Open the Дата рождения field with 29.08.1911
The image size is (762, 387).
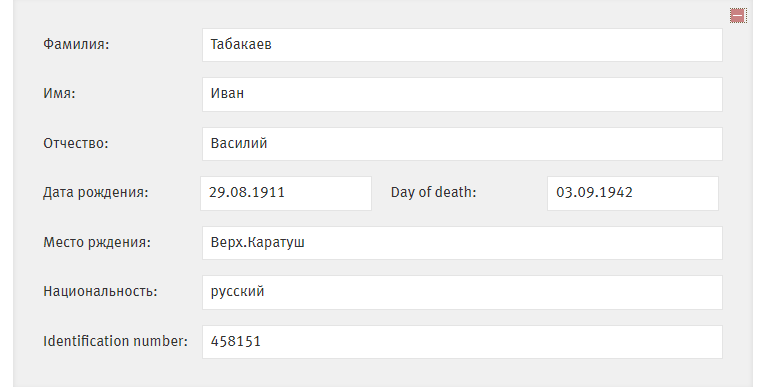[286, 194]
